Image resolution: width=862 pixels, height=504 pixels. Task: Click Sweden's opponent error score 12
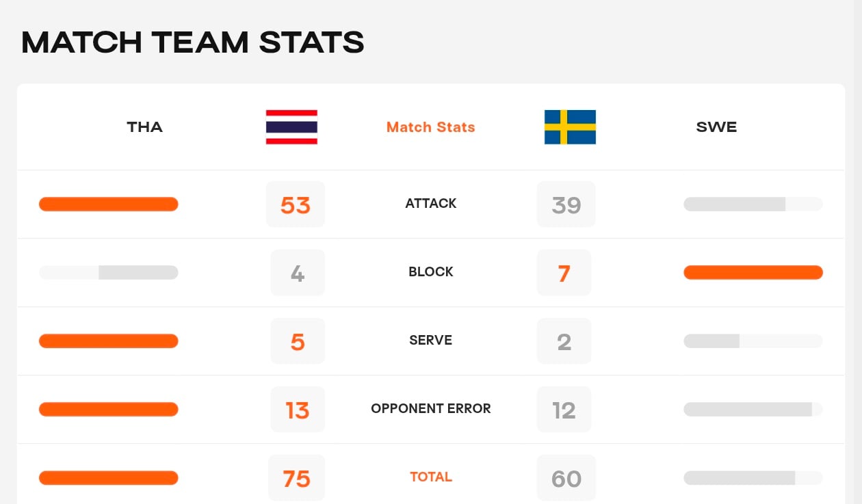point(564,410)
